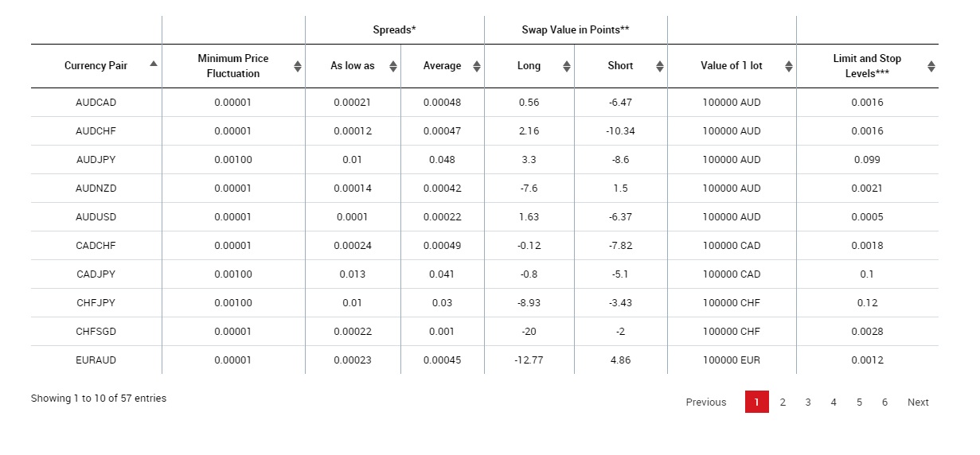Click the Spreads* column group header
Viewport: 980px width, 455px height.
coord(395,30)
